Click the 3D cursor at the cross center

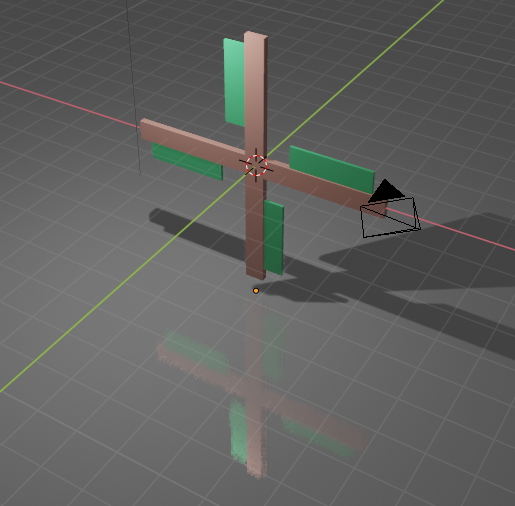click(256, 165)
